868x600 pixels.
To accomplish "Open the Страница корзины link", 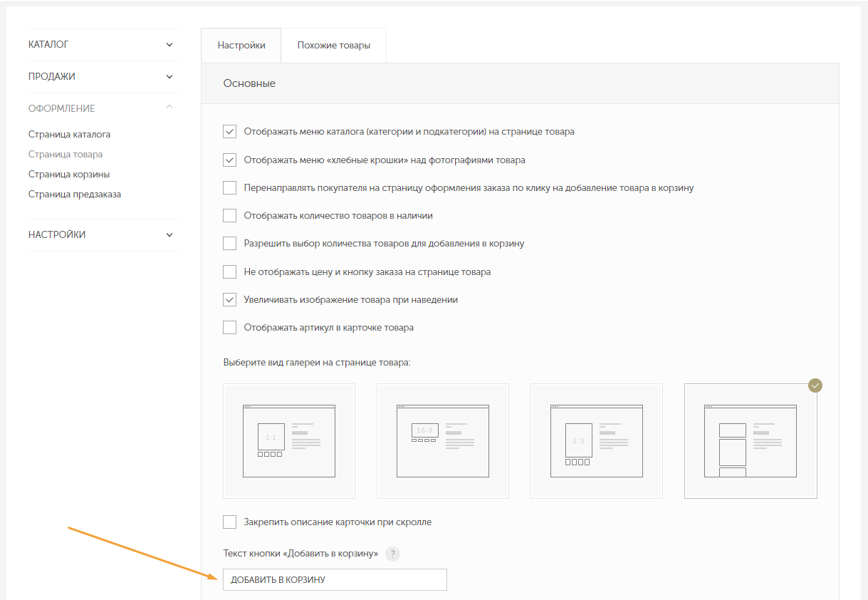I will coord(69,174).
